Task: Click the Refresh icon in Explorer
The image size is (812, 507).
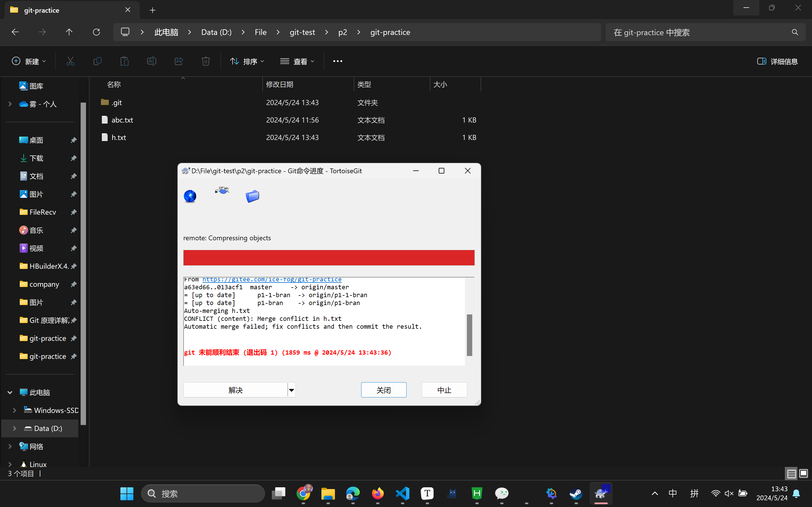Action: coord(96,32)
